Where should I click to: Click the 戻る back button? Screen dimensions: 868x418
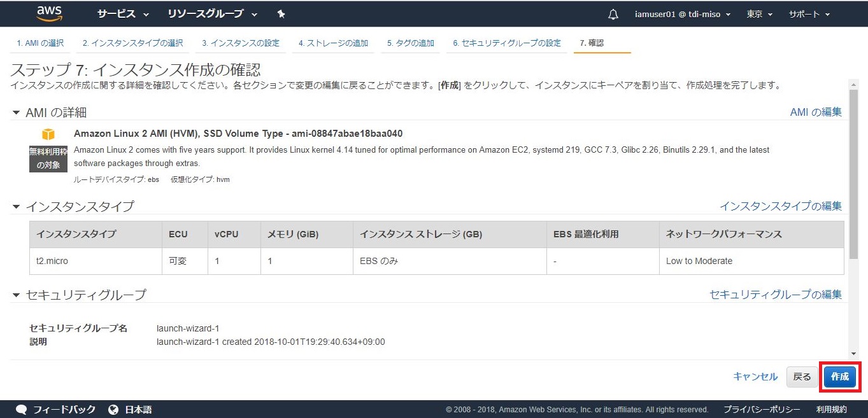pos(802,377)
